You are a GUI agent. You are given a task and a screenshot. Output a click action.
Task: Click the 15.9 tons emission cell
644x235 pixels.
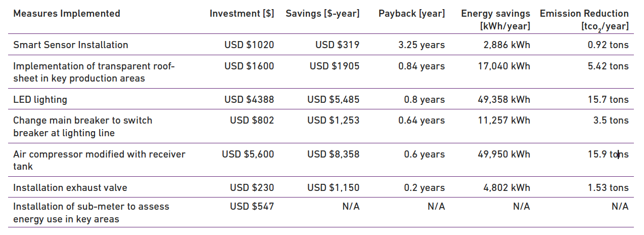(x=608, y=154)
